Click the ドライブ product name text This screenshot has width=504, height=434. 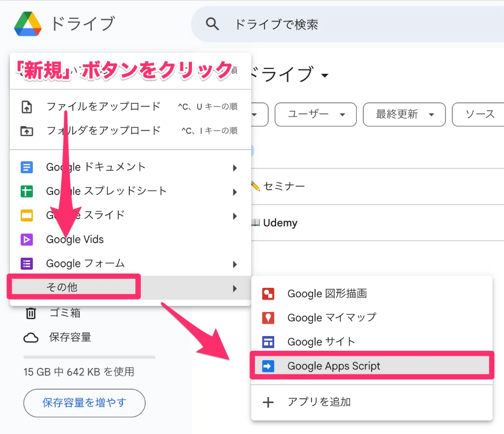(83, 24)
